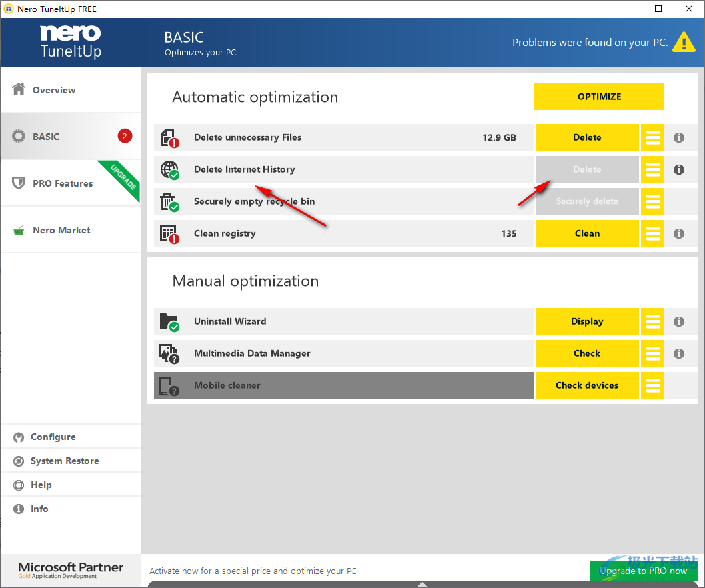
Task: Click 'Problems were found on your PC' message
Action: [x=590, y=42]
